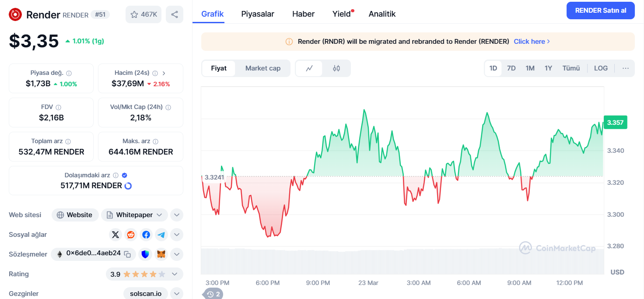Click RENDER Satın al button

pyautogui.click(x=600, y=11)
